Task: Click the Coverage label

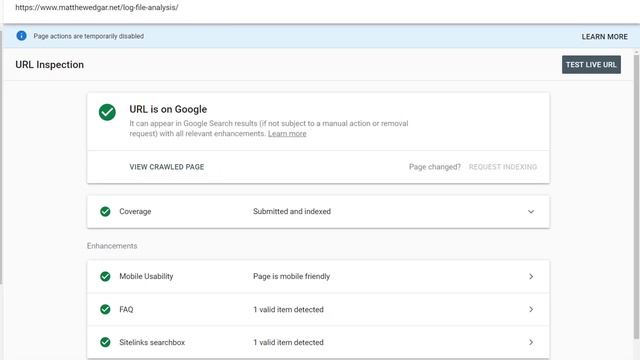Action: click(135, 211)
